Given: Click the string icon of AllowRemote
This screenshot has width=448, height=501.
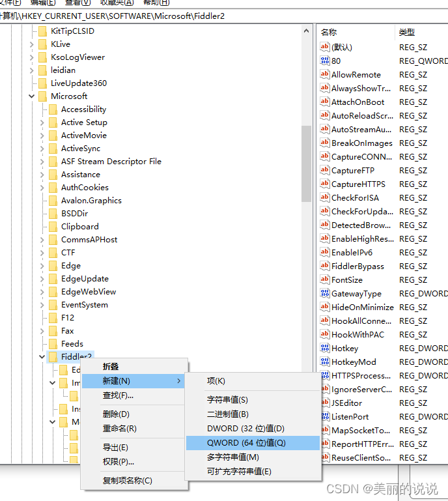Looking at the screenshot, I should tap(325, 74).
